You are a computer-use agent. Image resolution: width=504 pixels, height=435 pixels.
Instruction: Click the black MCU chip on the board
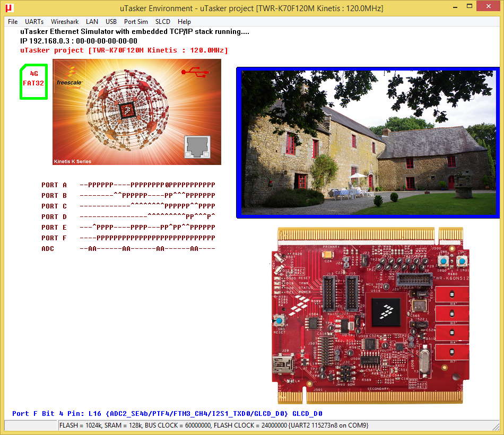tap(386, 312)
